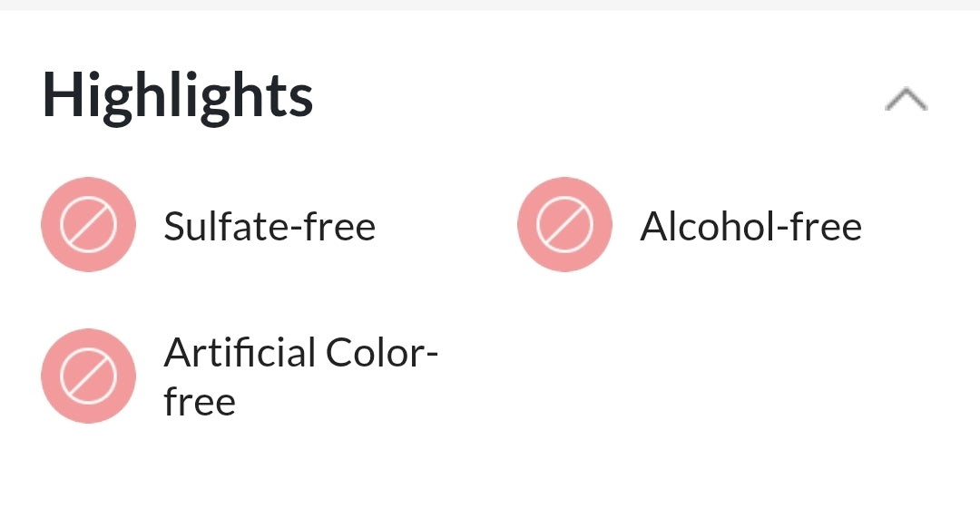Collapse the Highlights section with the chevron
Viewport: 980px width, 518px height.
pos(906,99)
